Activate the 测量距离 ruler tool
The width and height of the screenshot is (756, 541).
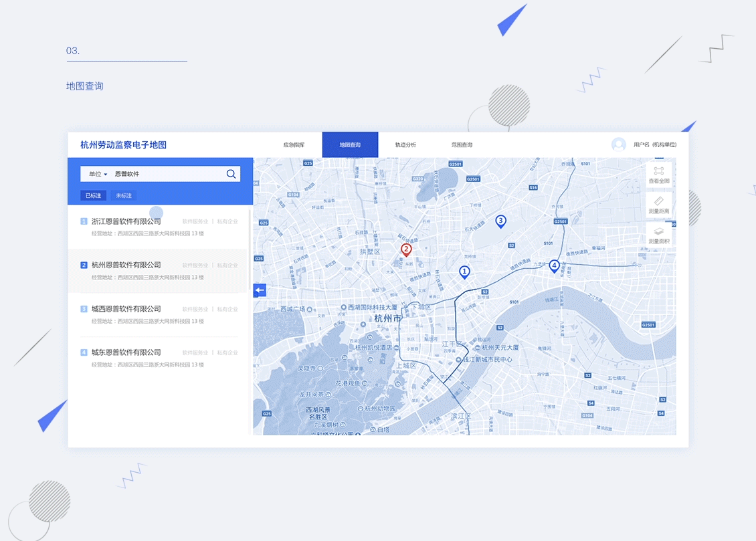pos(658,205)
